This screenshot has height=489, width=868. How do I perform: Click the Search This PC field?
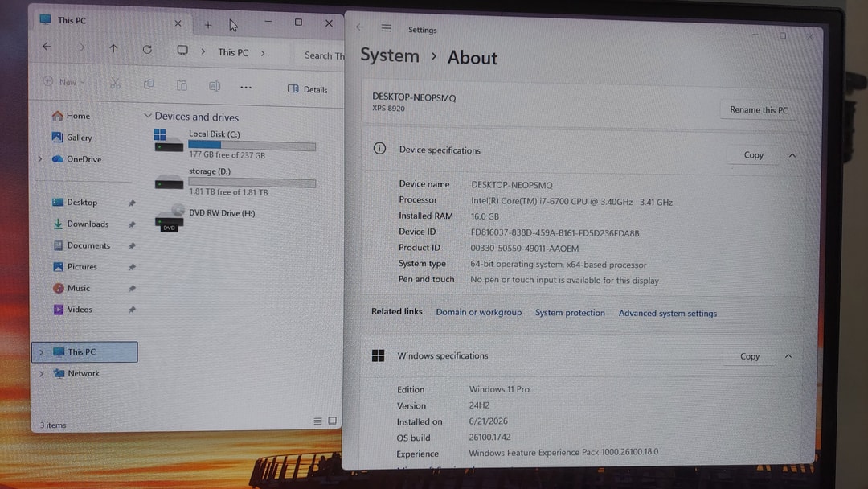coord(324,55)
